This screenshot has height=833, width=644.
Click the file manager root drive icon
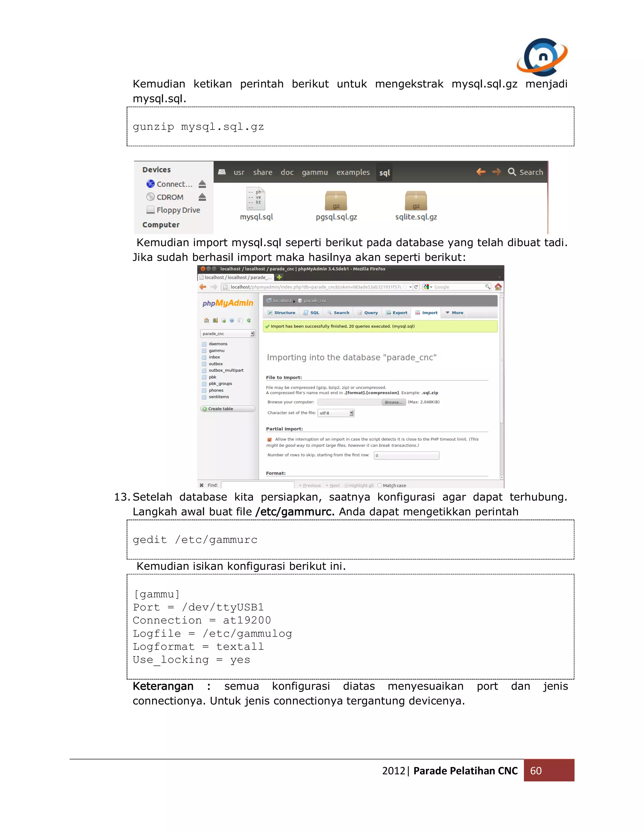222,172
